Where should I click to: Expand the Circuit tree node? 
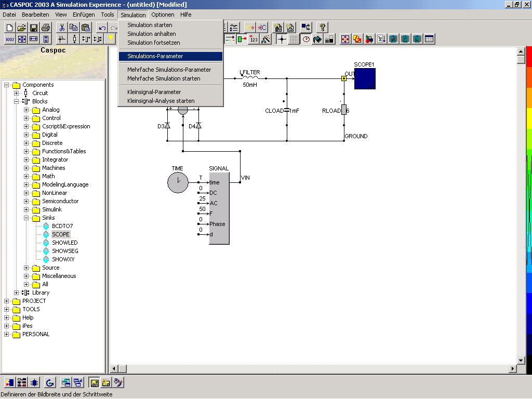point(16,93)
